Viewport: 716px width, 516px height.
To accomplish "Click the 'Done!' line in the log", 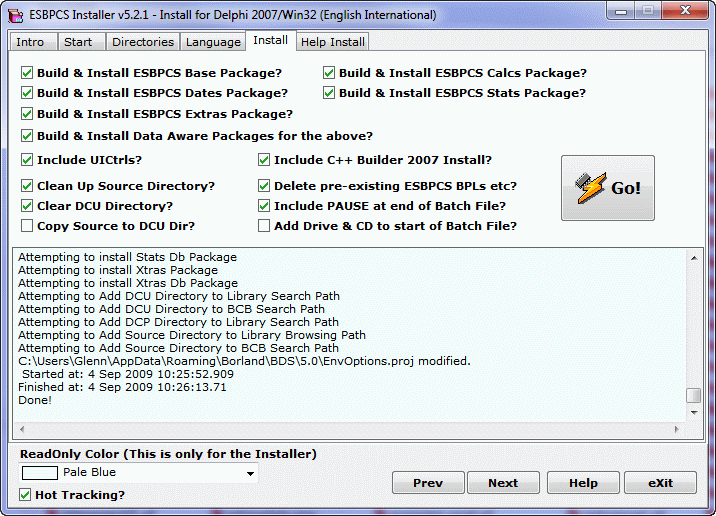I will (x=35, y=400).
